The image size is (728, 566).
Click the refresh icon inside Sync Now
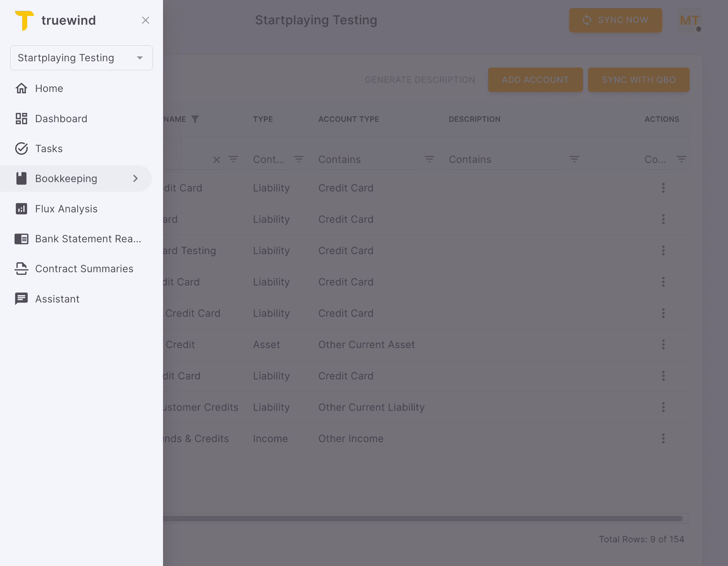[587, 20]
